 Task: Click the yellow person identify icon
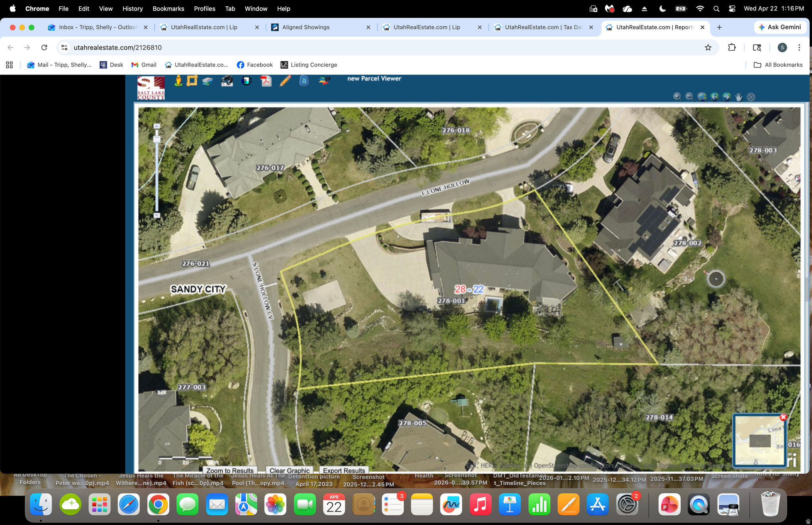pos(178,80)
